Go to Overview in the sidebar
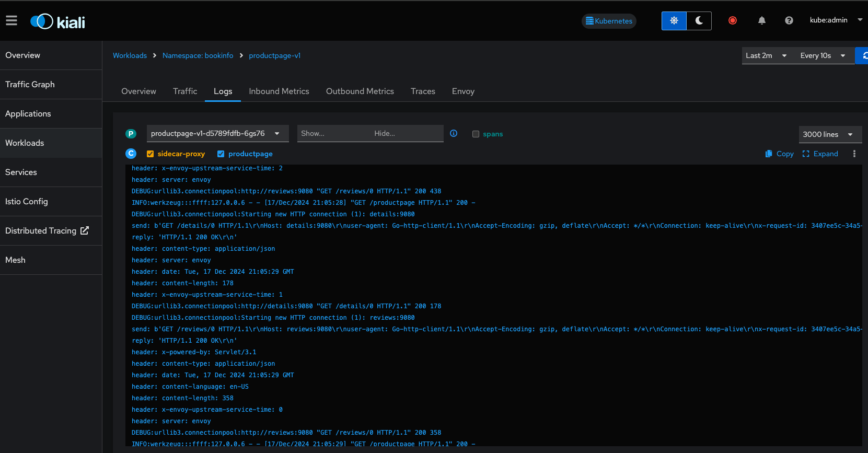Viewport: 868px width, 453px height. point(51,55)
